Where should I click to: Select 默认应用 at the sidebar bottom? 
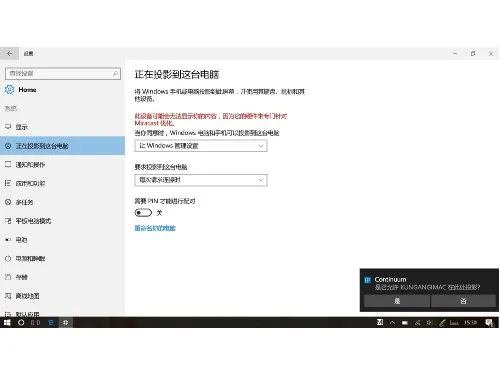click(63, 313)
